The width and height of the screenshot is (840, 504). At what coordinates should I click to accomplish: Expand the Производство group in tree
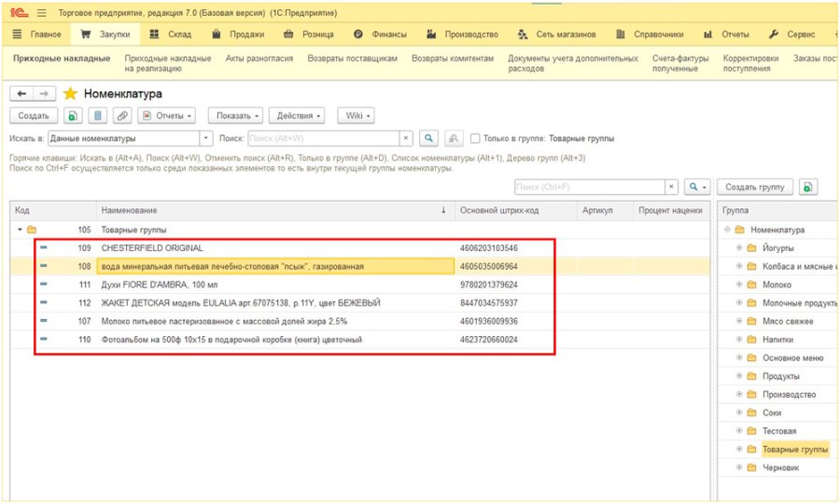coord(739,394)
